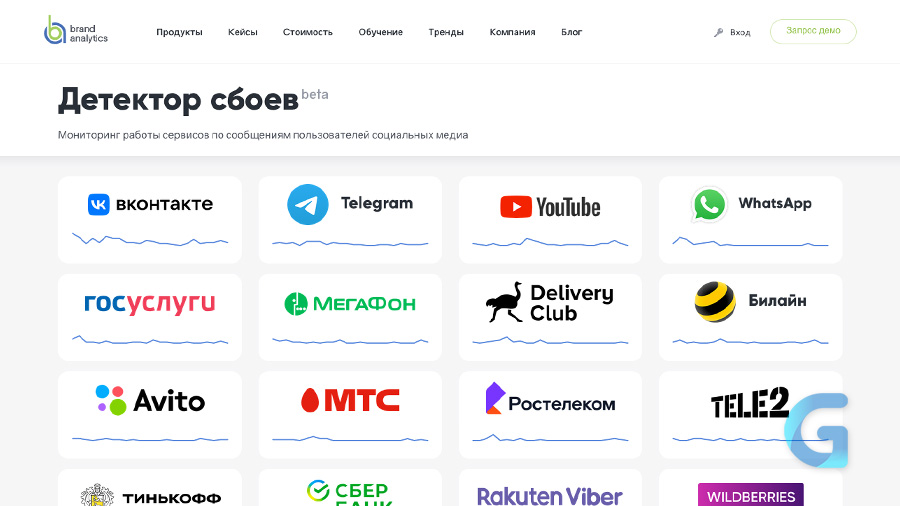Click the Блог link
The width and height of the screenshot is (900, 506).
click(572, 32)
